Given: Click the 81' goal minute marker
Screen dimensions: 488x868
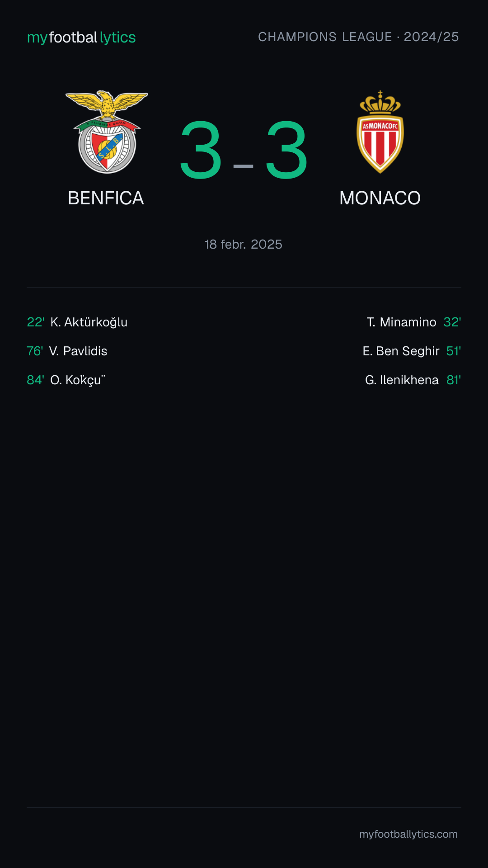Looking at the screenshot, I should click(x=454, y=380).
